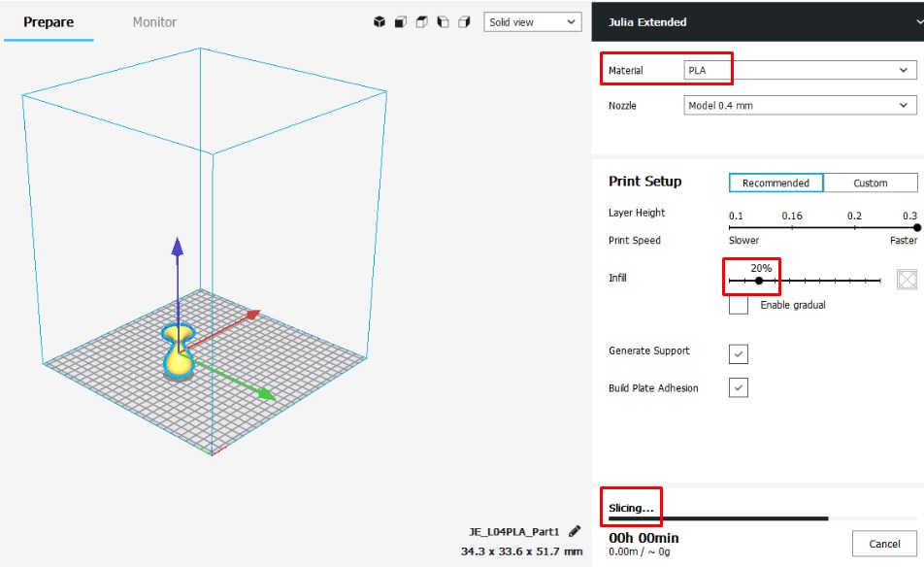The height and width of the screenshot is (567, 924).
Task: Select the Recommended print setup mode
Action: [x=776, y=183]
